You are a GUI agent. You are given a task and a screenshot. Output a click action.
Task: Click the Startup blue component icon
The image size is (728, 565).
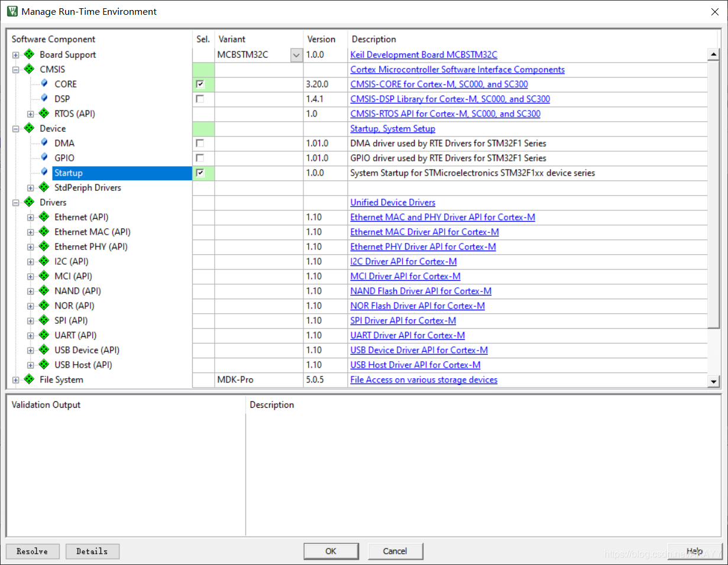tap(44, 172)
